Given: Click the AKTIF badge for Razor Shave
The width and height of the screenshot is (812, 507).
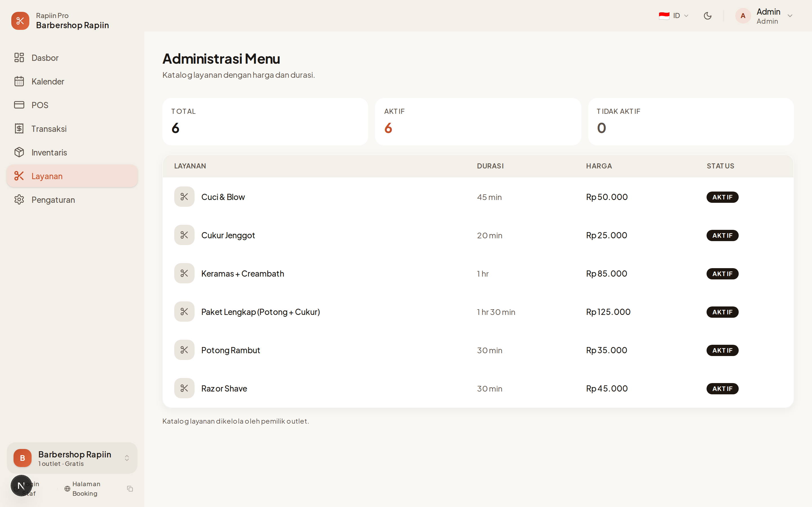Looking at the screenshot, I should pyautogui.click(x=722, y=389).
